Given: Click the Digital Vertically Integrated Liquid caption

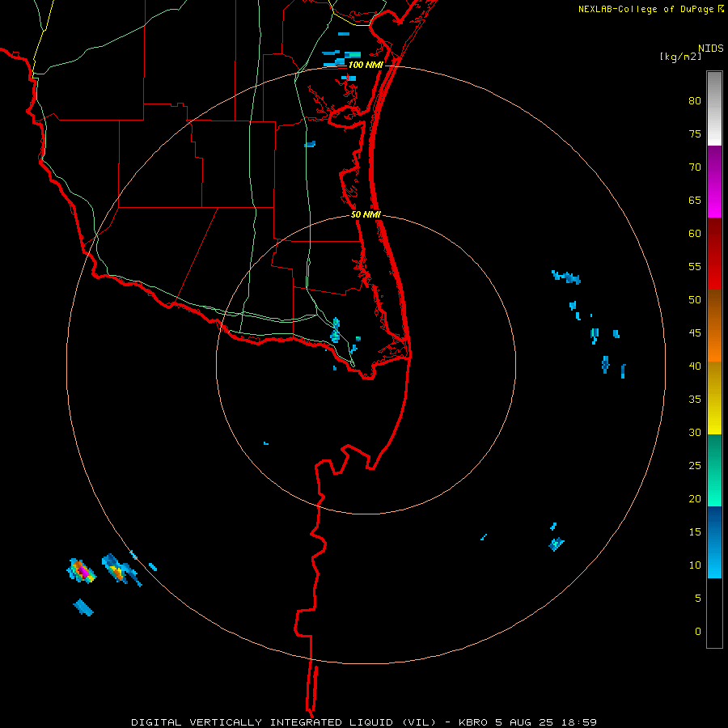Looking at the screenshot, I should (363, 722).
